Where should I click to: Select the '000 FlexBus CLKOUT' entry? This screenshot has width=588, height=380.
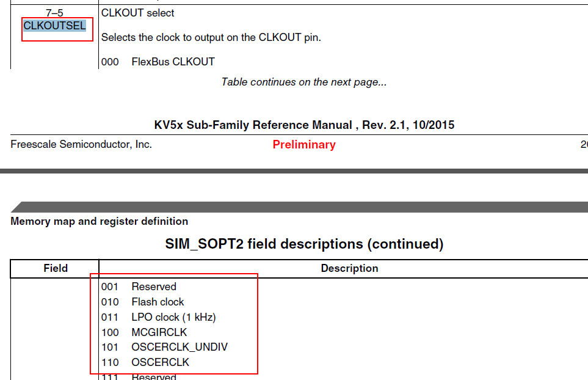(x=158, y=62)
